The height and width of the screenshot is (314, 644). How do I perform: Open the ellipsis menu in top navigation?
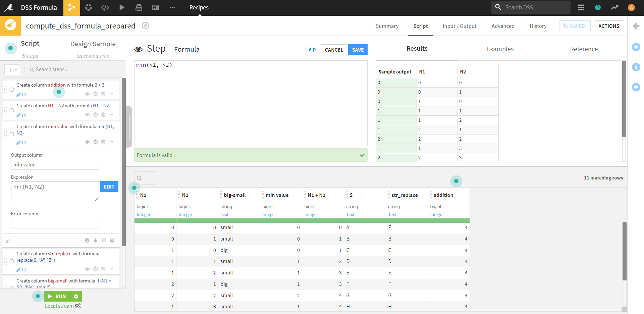172,7
